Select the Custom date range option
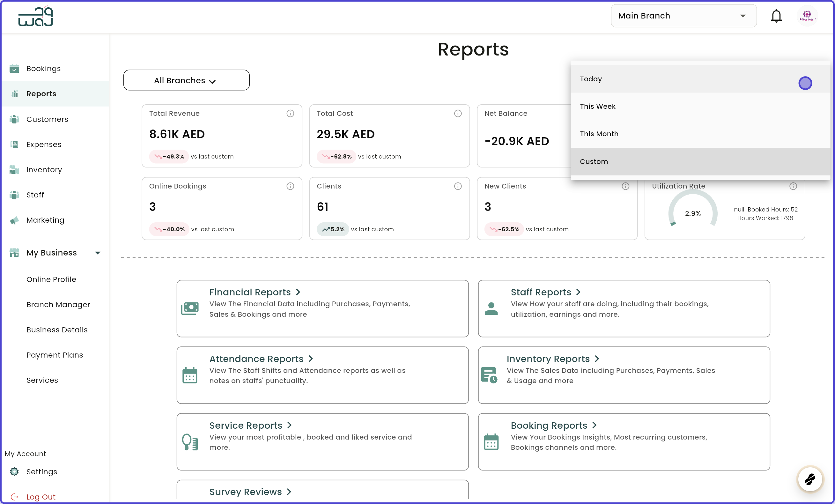The height and width of the screenshot is (504, 835). click(594, 162)
